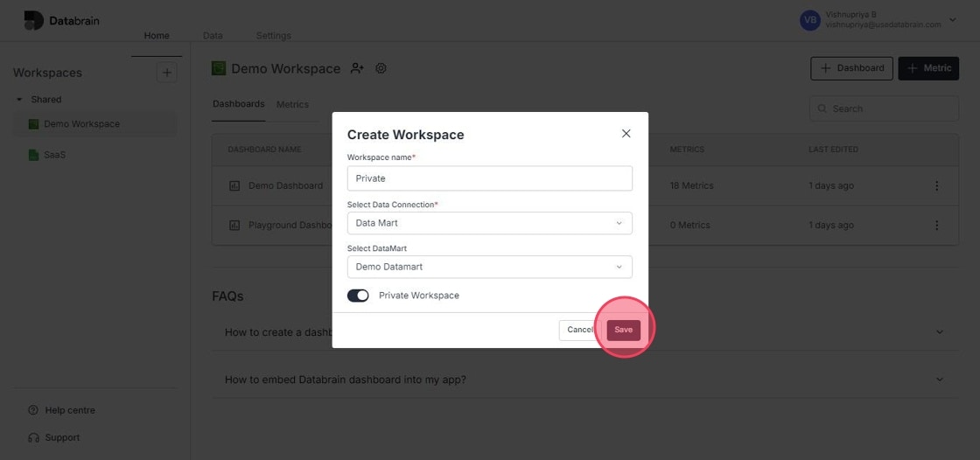Viewport: 980px width, 460px height.
Task: Click the Demo Workspace page title
Action: (x=285, y=69)
